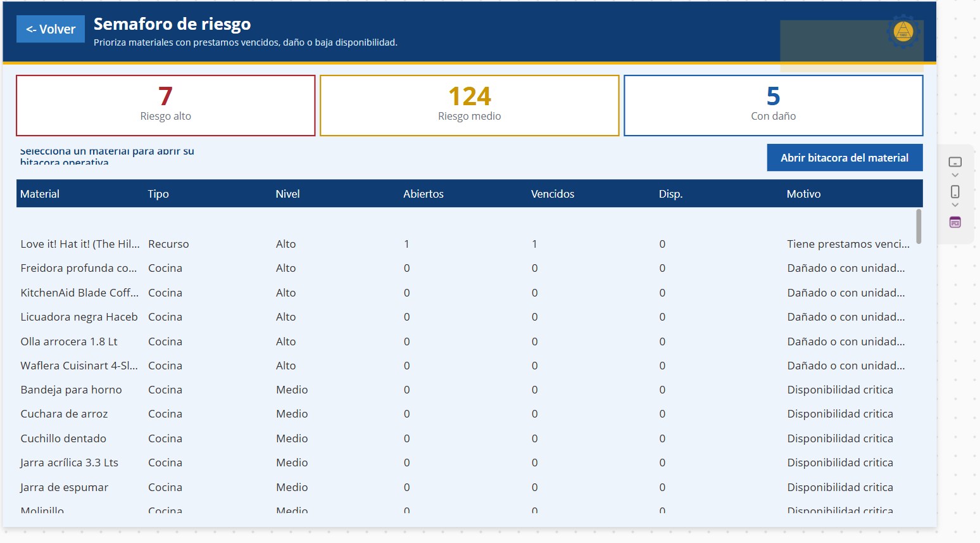
Task: Open the purple layout template icon
Action: (x=955, y=222)
